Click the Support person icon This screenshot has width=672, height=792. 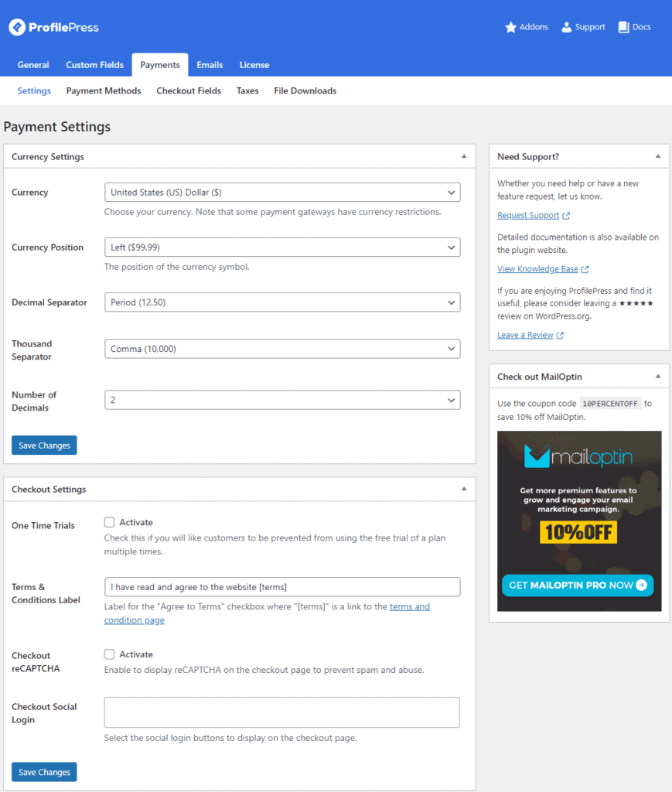coord(567,27)
